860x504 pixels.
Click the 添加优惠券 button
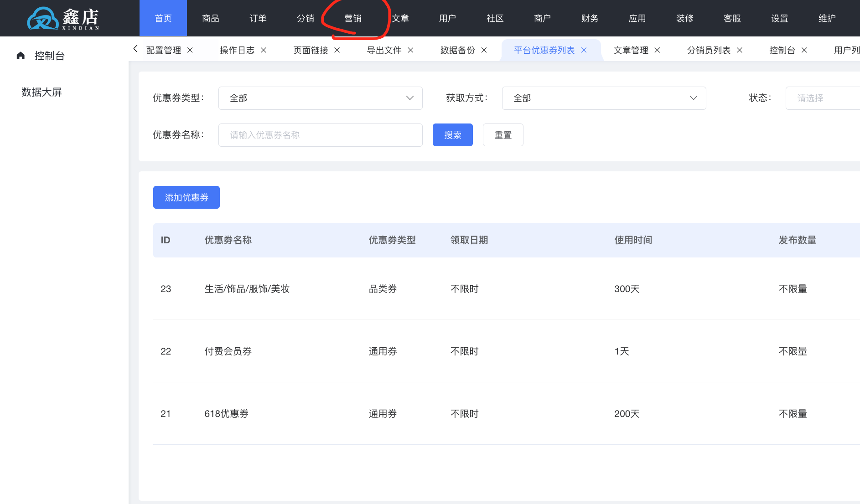187,197
